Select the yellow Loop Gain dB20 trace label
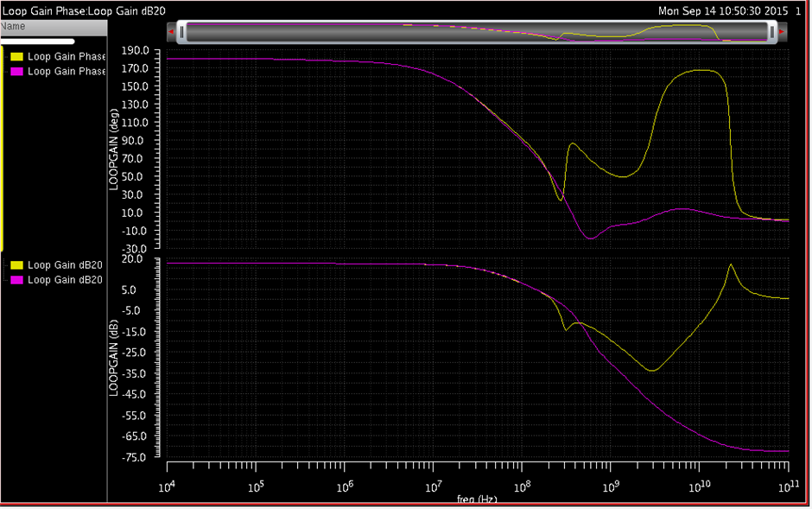This screenshot has width=812, height=509. coord(65,265)
